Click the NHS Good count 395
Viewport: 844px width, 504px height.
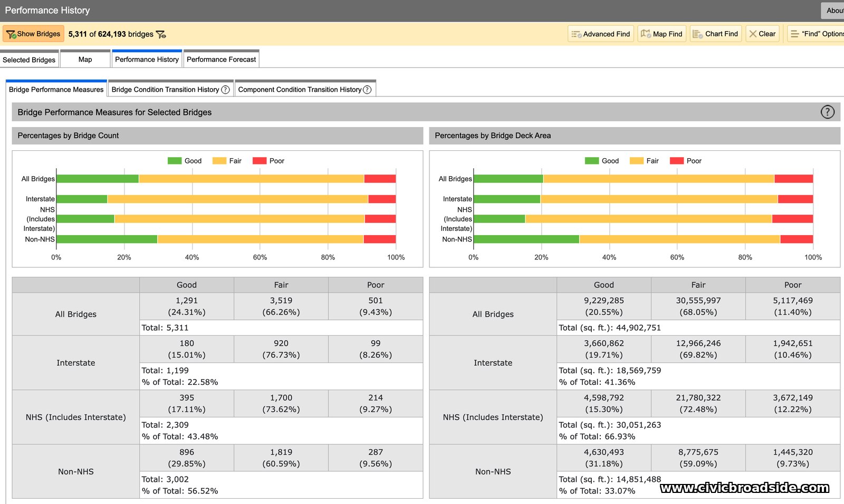pyautogui.click(x=187, y=398)
